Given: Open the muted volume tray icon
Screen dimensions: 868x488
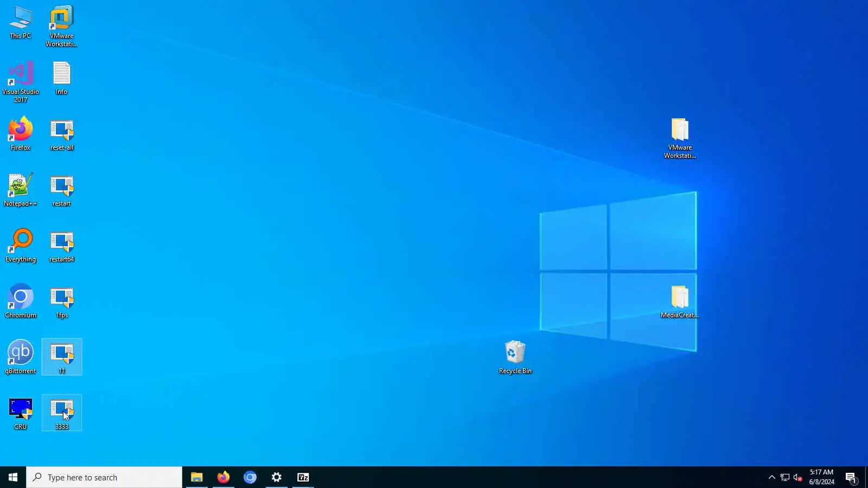Looking at the screenshot, I should 797,477.
